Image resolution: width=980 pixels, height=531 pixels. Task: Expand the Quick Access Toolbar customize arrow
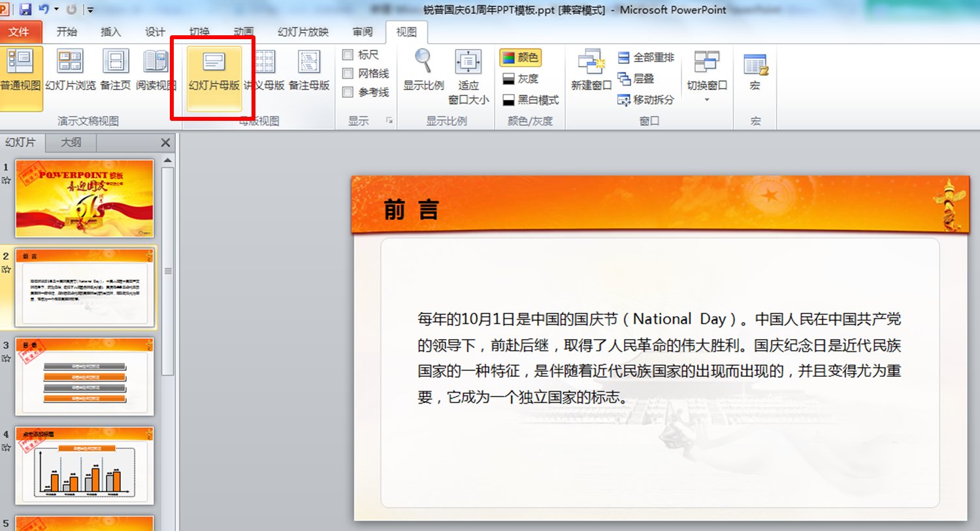coord(90,10)
